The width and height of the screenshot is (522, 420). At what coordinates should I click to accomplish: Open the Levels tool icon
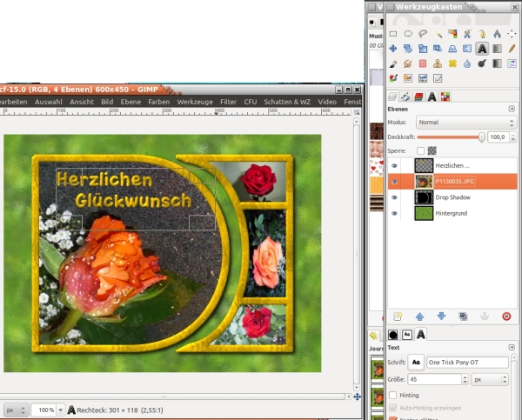pyautogui.click(x=423, y=78)
